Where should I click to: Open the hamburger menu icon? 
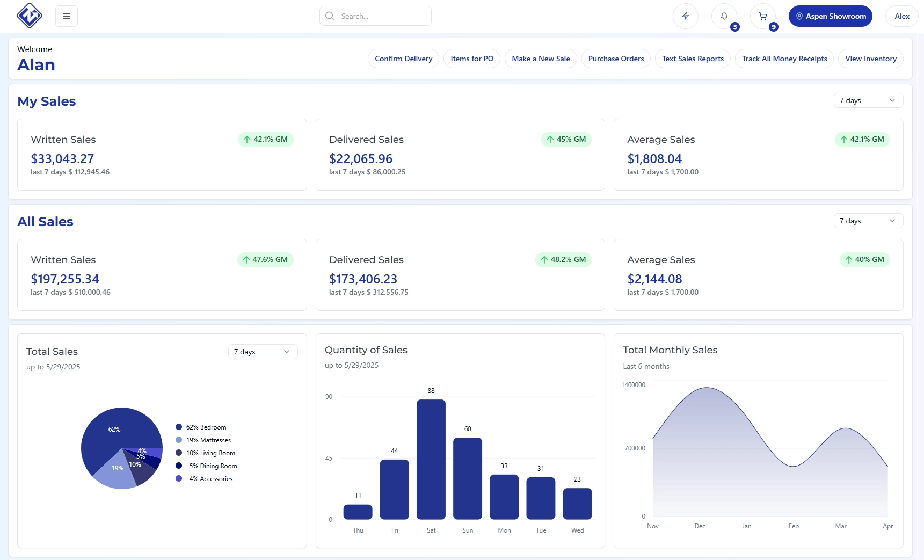click(67, 16)
